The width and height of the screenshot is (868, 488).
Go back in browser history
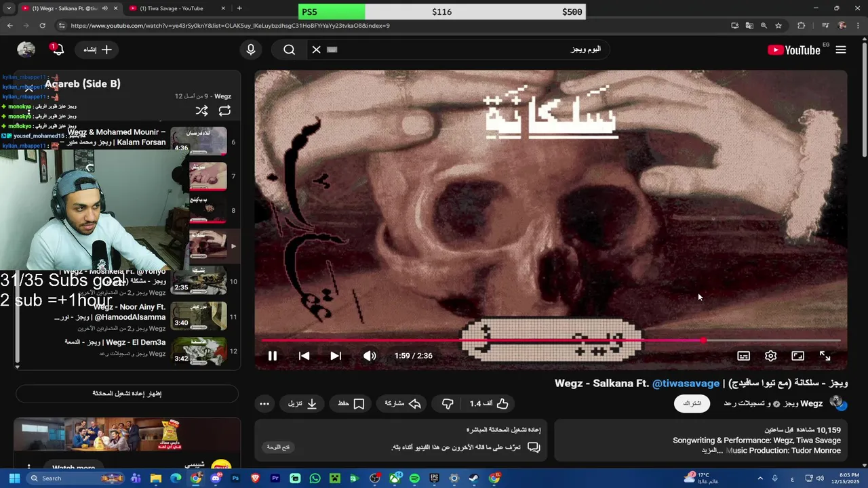9,26
